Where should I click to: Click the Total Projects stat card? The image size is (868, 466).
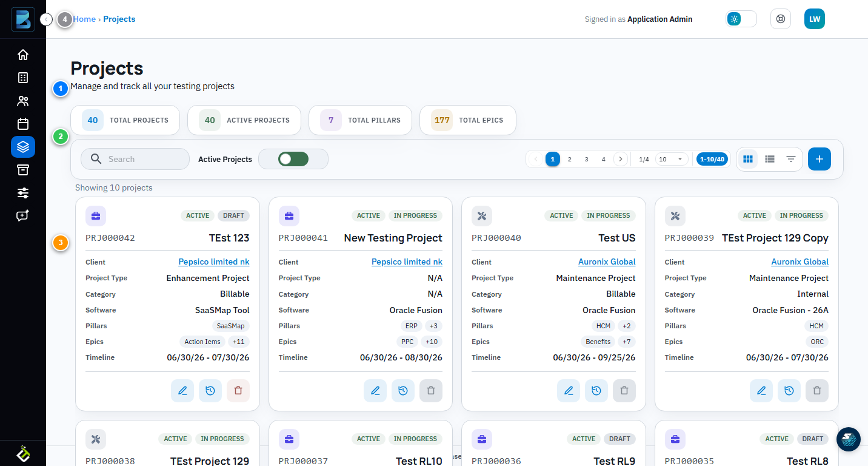pos(125,120)
